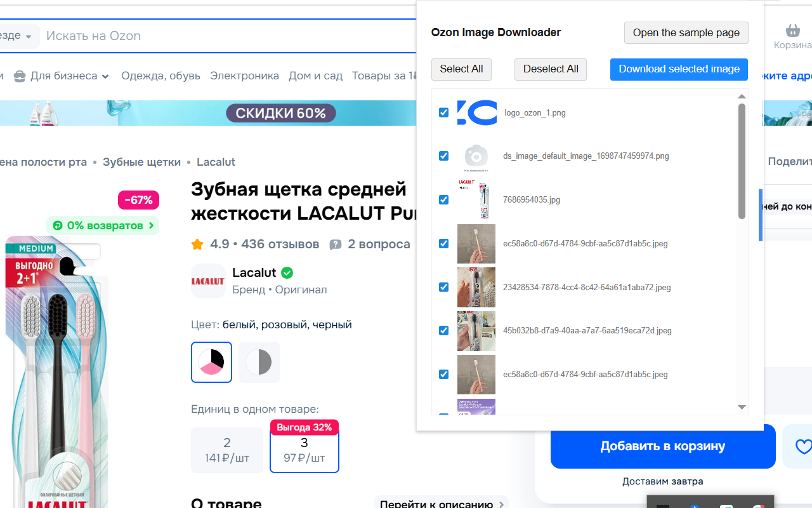
Task: Click the logo_ozon_1.png thumbnail
Action: (x=477, y=112)
